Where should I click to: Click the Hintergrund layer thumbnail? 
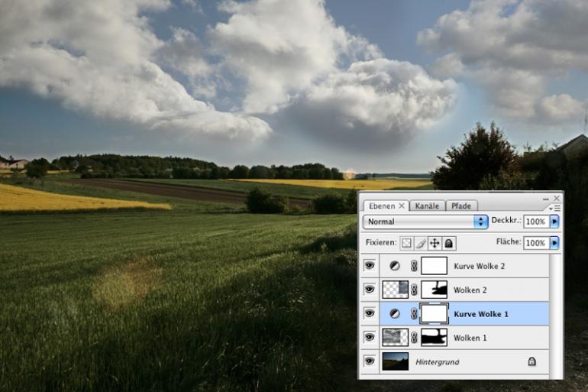click(396, 361)
